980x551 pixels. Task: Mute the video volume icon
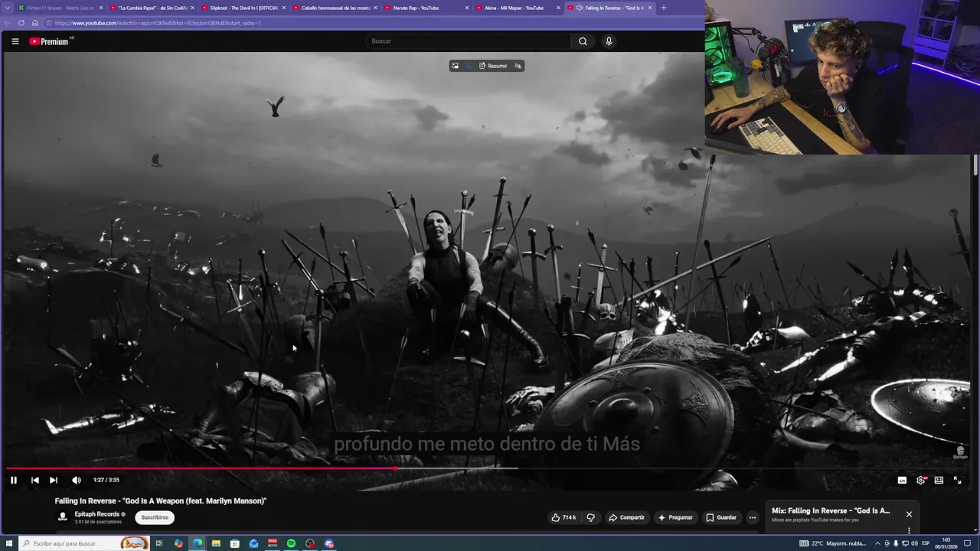(77, 480)
